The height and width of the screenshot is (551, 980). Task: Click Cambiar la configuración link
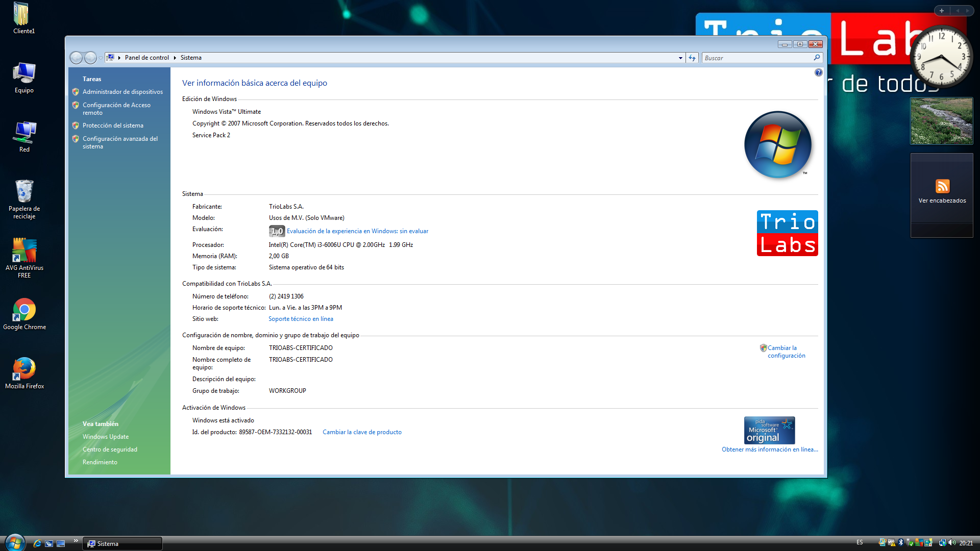coord(786,352)
